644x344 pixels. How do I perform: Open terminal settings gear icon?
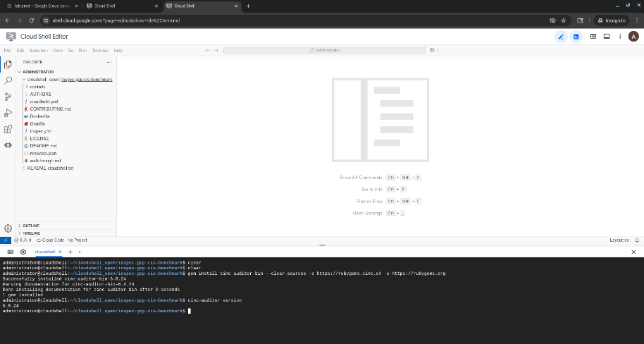[x=23, y=252]
